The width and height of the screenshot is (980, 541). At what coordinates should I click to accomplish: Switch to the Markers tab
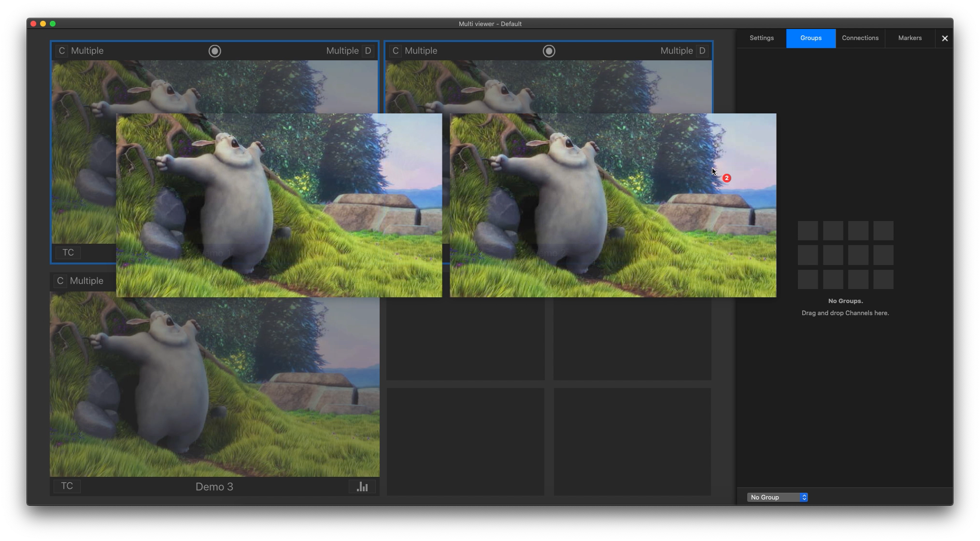[x=909, y=38]
